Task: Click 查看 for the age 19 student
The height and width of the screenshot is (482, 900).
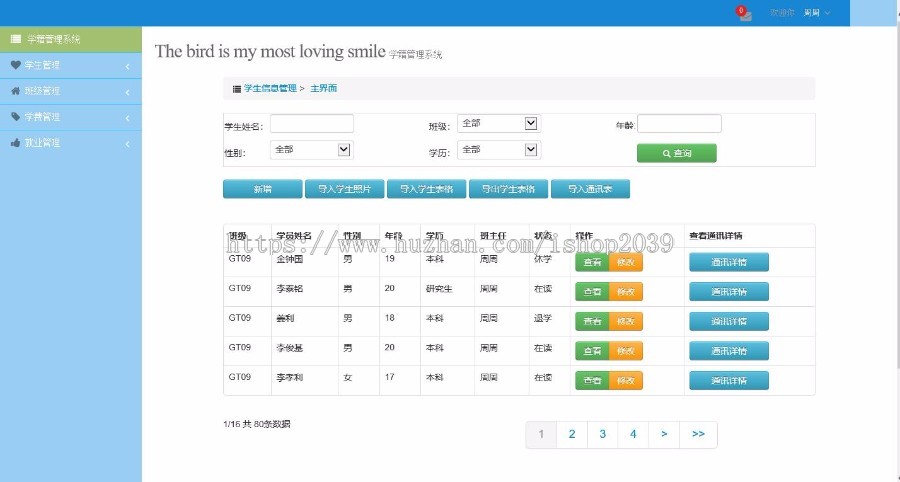Action: tap(592, 262)
